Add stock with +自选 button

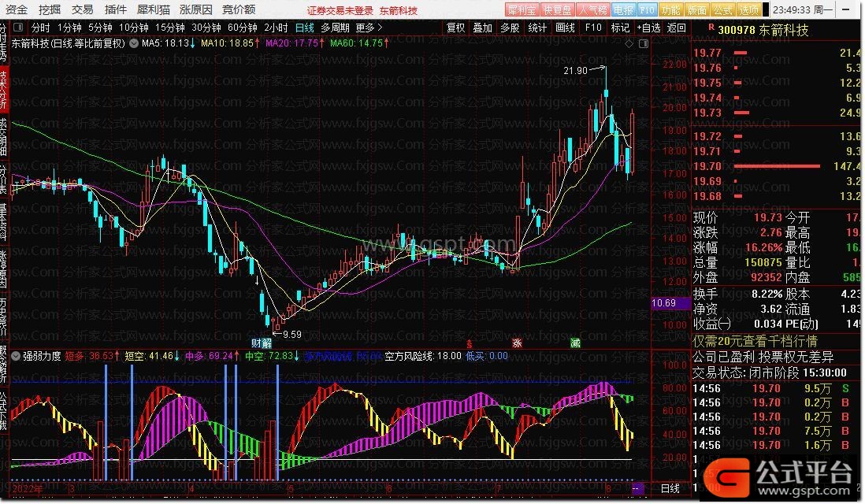tap(649, 28)
